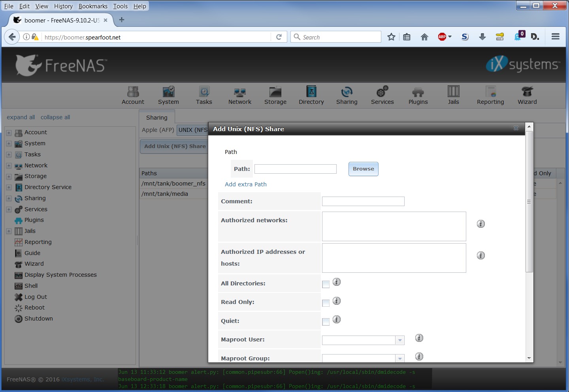Open Maproot Group dropdown
The width and height of the screenshot is (569, 392).
pos(400,358)
